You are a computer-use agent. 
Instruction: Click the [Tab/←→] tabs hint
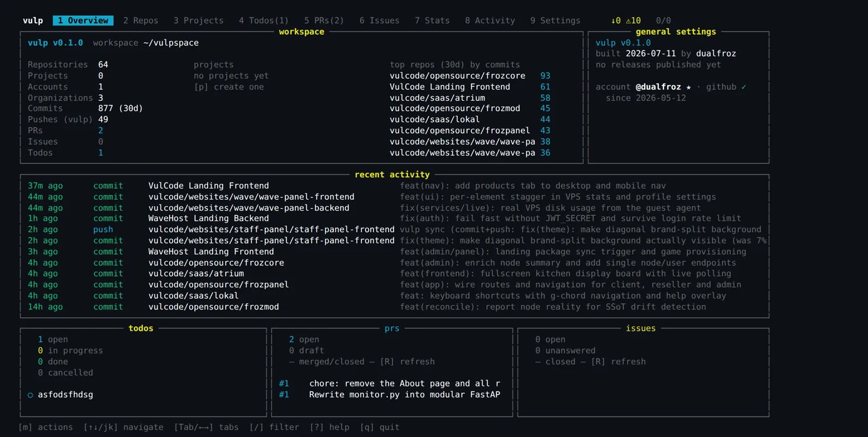206,427
